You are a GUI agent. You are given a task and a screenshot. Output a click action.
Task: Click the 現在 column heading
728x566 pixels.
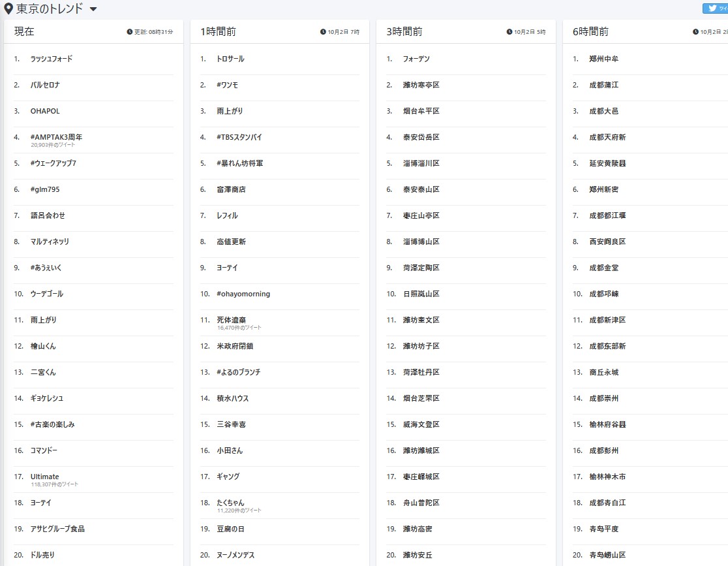tap(24, 31)
